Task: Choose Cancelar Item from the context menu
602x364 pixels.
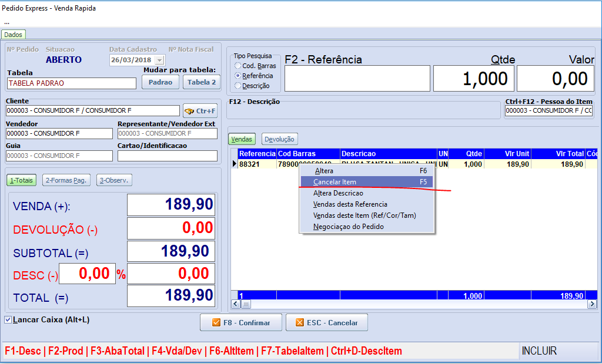Action: 335,182
